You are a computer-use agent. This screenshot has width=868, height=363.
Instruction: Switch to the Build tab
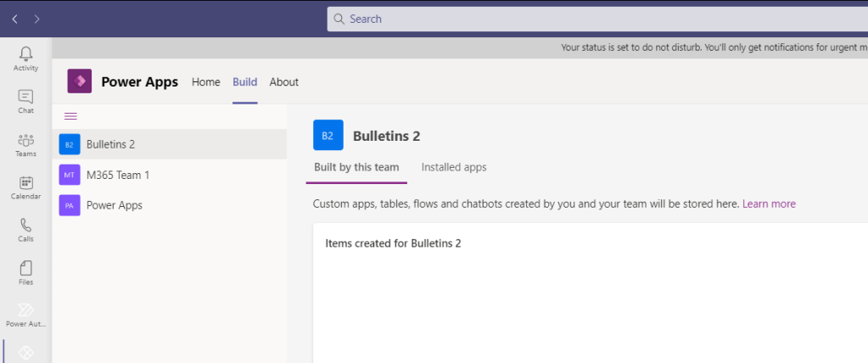pyautogui.click(x=244, y=82)
